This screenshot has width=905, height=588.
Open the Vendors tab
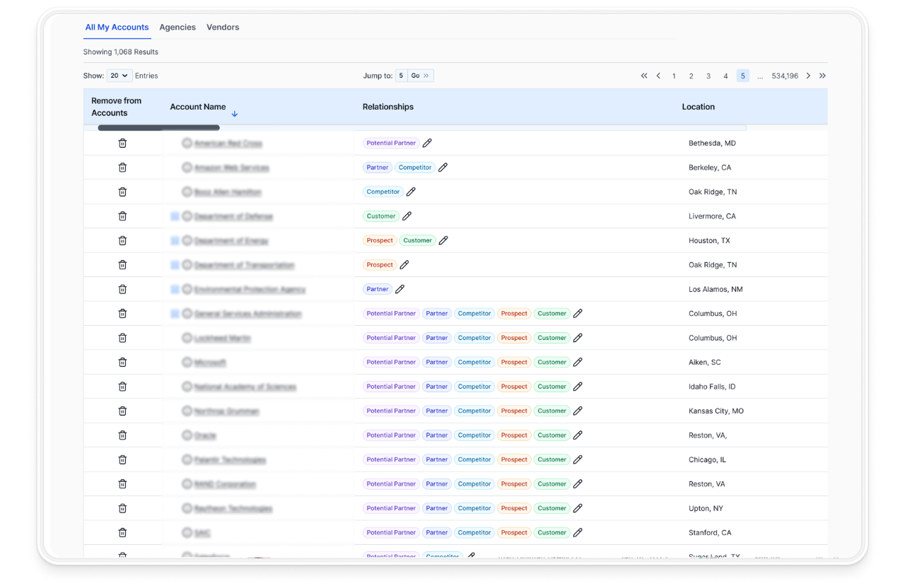223,27
